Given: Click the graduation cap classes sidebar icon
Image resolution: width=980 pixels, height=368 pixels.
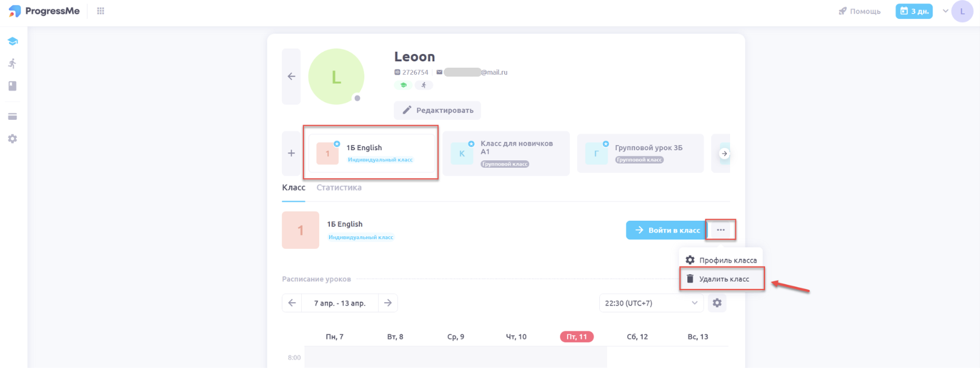Looking at the screenshot, I should [12, 42].
